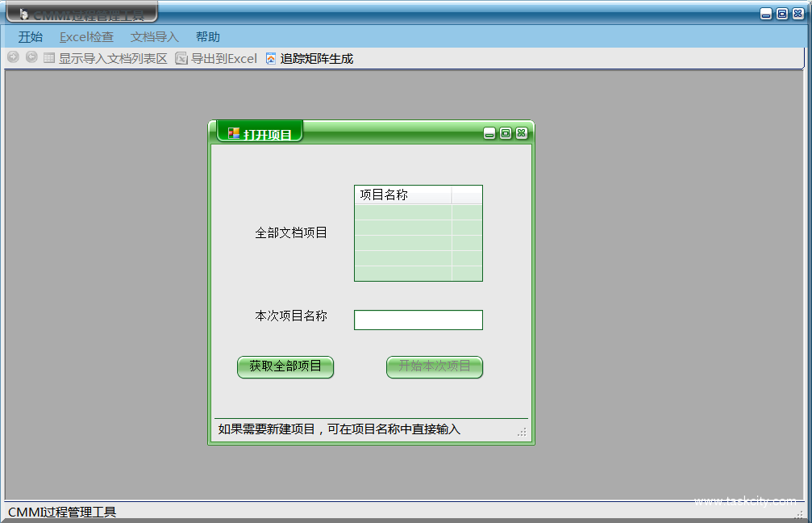Click the hint text 如果需要新建项目 at dialog bottom

[339, 429]
